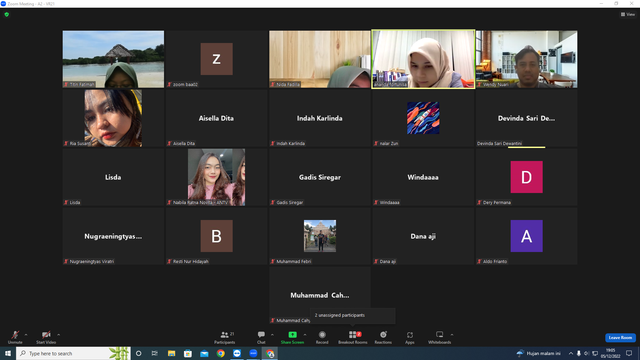Click the Nugraeningtyas Viratri tile
The height and width of the screenshot is (360, 640).
click(x=113, y=236)
